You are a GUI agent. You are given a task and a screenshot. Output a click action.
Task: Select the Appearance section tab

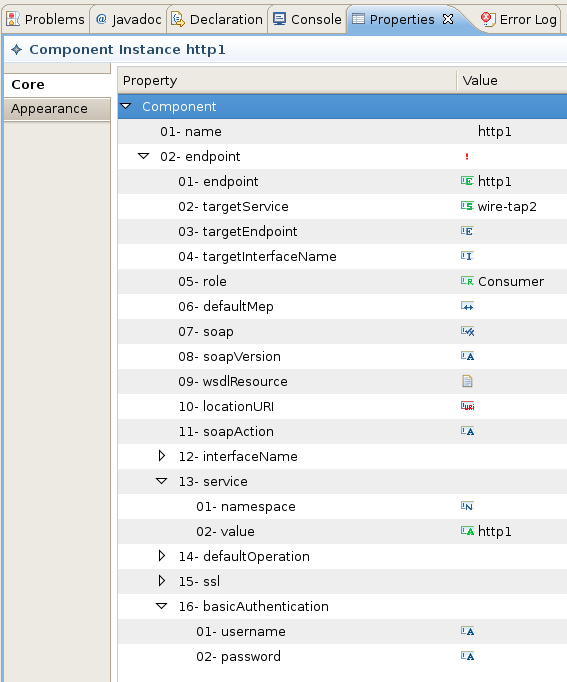pos(57,109)
